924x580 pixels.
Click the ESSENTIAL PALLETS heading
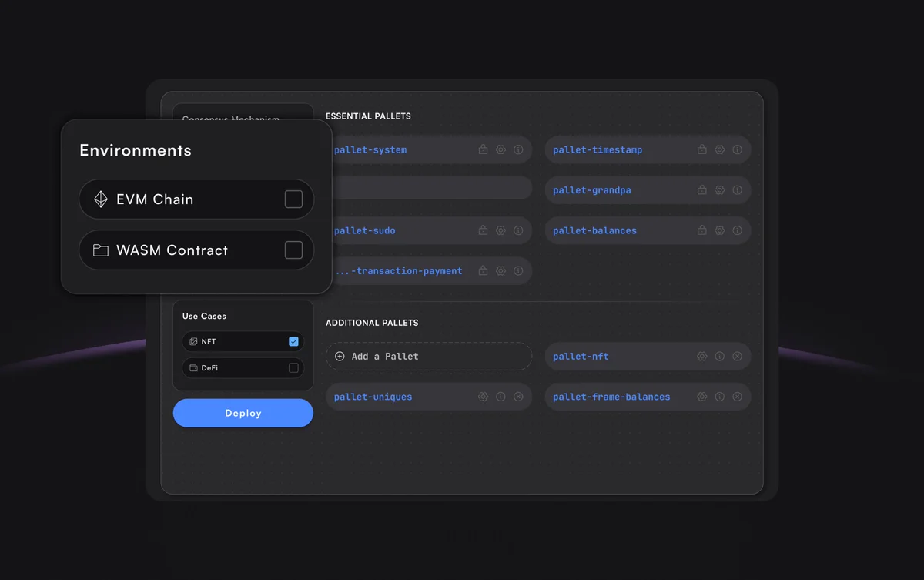coord(368,116)
